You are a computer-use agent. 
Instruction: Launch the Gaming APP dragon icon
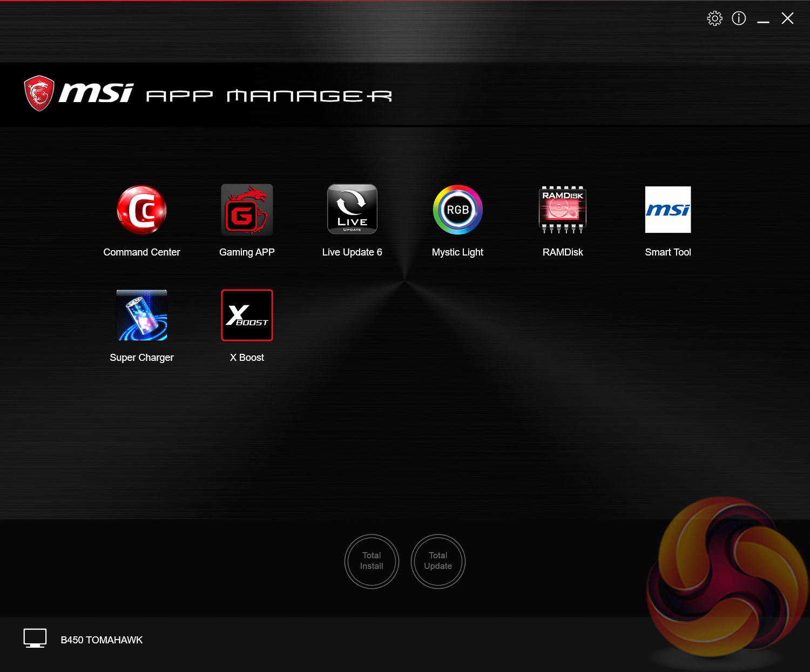tap(247, 210)
